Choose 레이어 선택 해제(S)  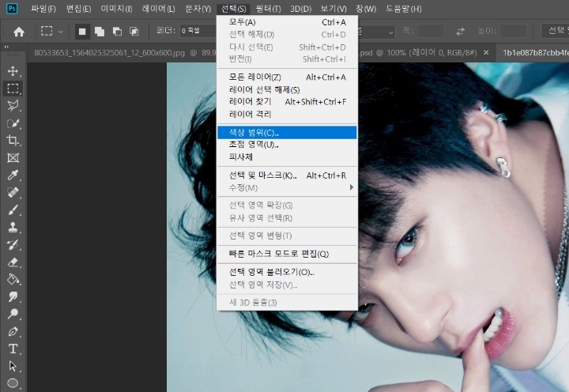coord(287,89)
